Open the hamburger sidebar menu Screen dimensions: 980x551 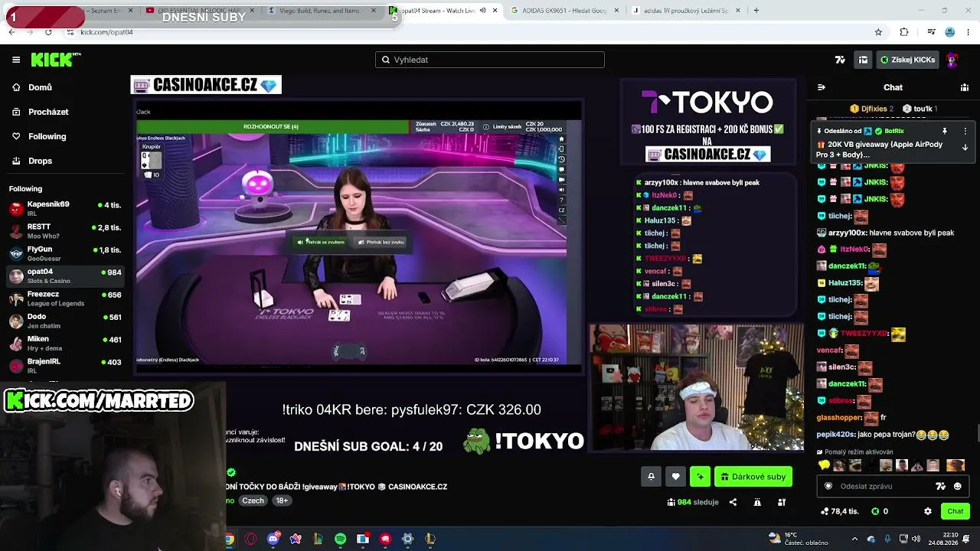16,60
